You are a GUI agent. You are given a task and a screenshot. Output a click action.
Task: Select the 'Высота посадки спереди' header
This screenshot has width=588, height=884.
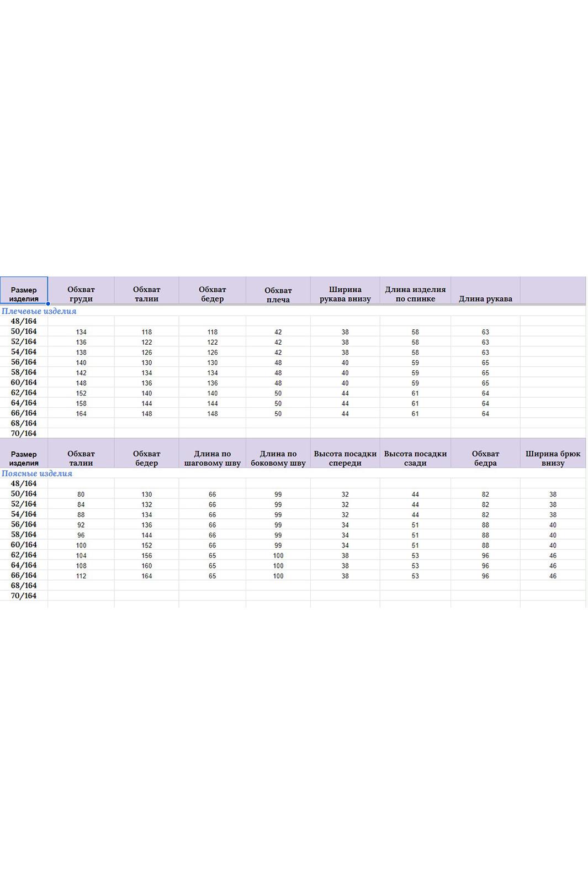click(x=345, y=458)
